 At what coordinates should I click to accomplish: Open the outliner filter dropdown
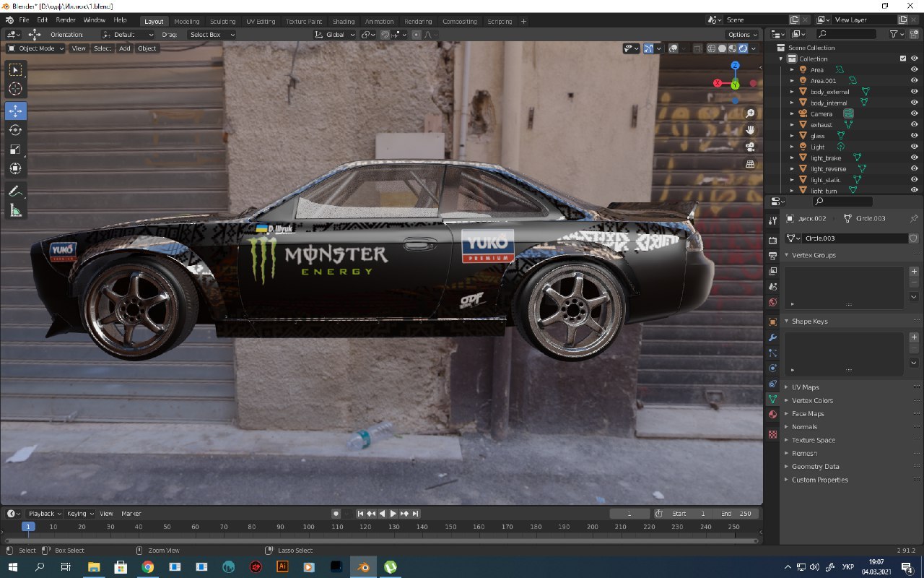tap(897, 34)
